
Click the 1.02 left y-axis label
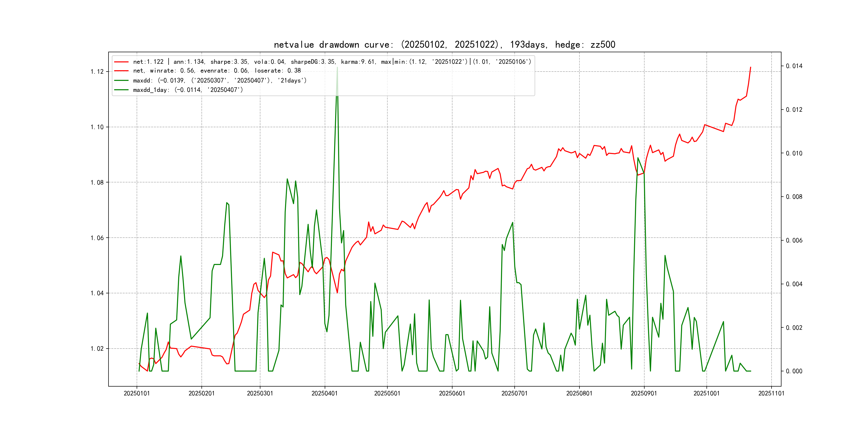97,349
